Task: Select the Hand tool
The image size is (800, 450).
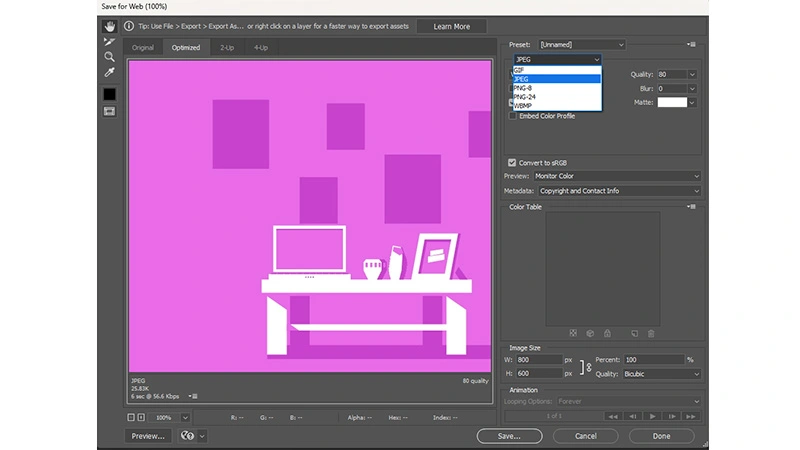Action: coord(109,27)
